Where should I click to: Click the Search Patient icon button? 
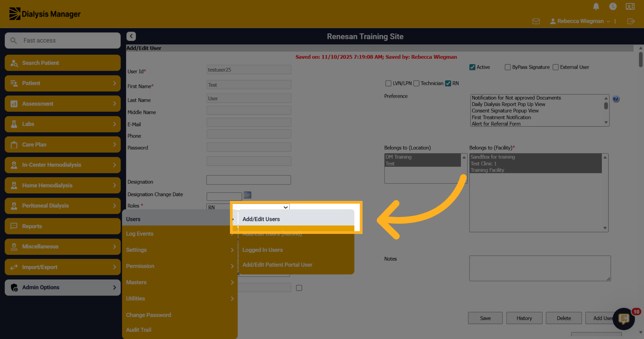point(63,63)
